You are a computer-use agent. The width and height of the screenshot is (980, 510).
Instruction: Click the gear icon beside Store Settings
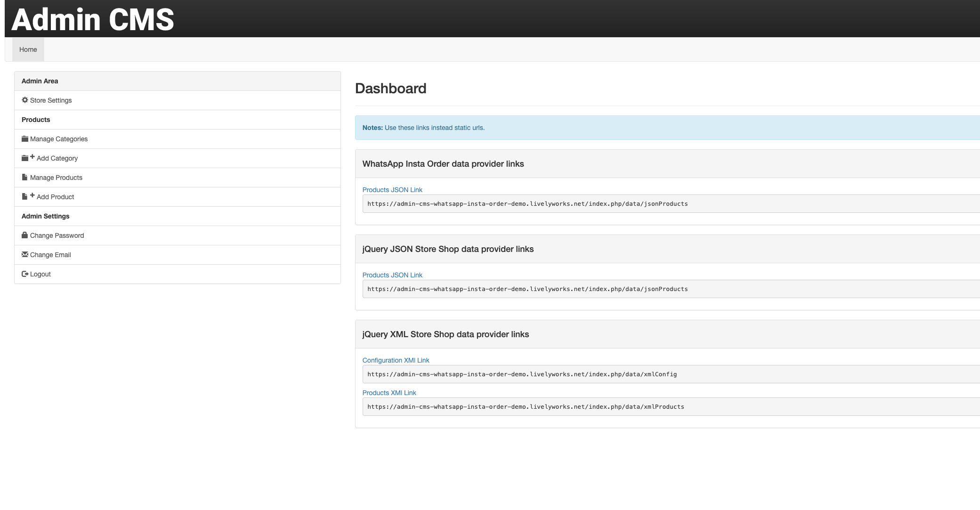click(25, 100)
